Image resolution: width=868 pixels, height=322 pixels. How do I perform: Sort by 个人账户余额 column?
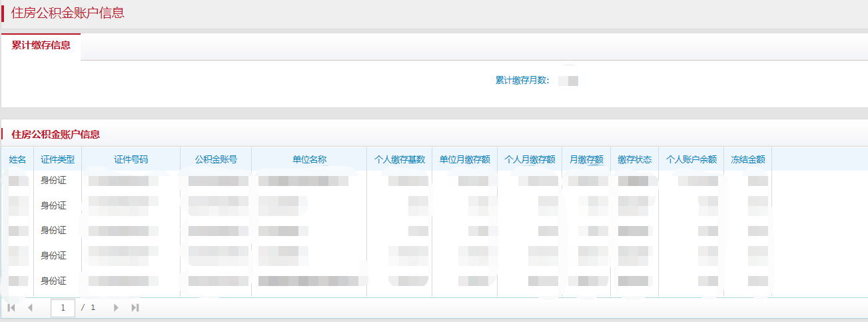691,159
